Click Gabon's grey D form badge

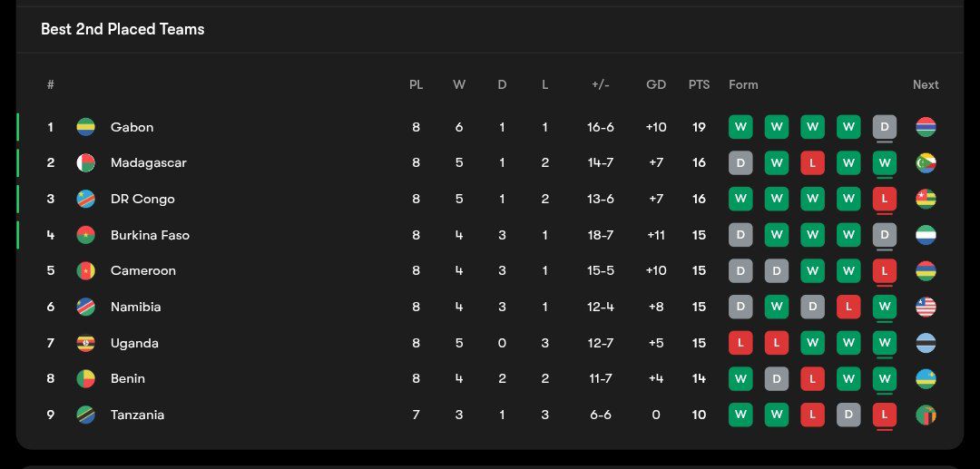point(884,127)
